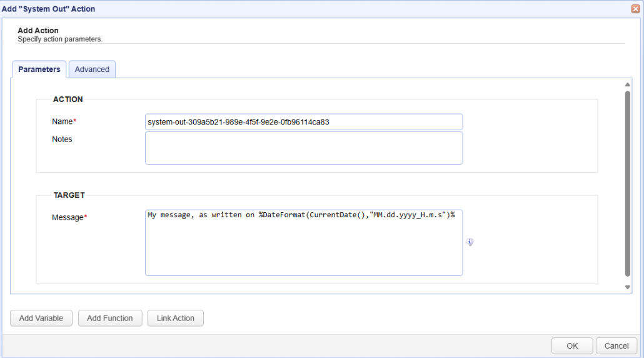
Task: Click the scrollbar down arrow
Action: coord(628,287)
